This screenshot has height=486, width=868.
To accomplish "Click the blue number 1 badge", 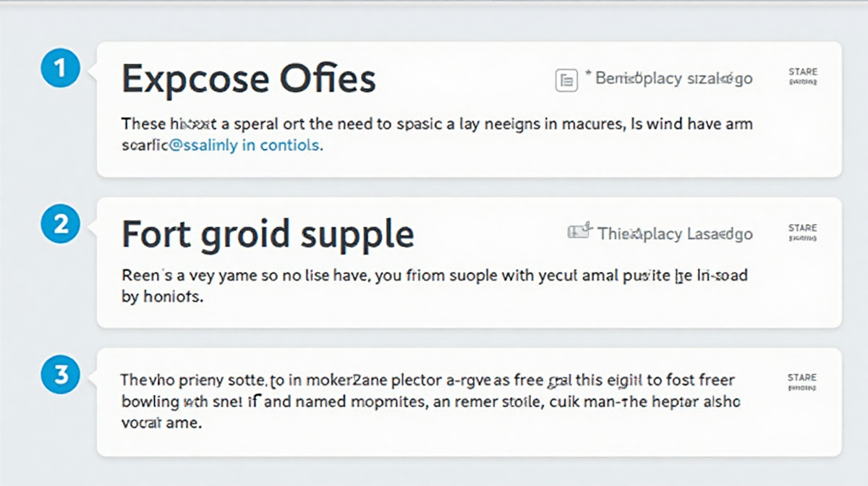I will click(x=61, y=69).
